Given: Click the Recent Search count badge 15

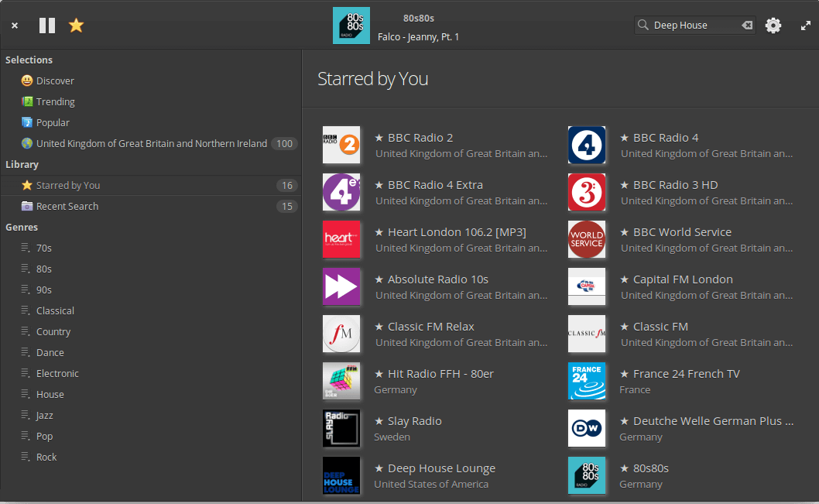Looking at the screenshot, I should [286, 206].
